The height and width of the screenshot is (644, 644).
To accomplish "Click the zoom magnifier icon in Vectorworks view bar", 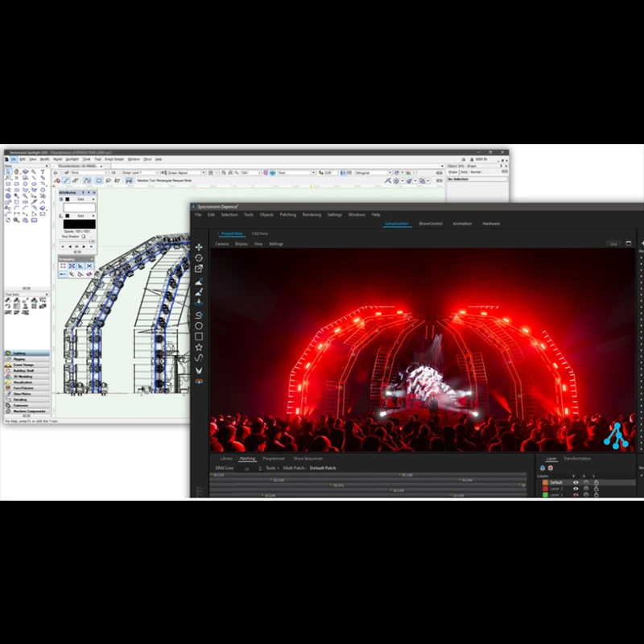I will point(237,173).
